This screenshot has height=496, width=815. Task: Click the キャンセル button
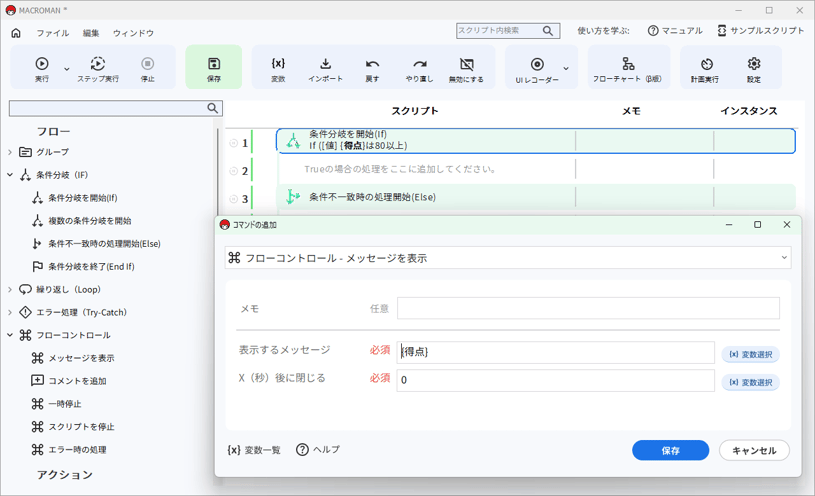tap(753, 451)
